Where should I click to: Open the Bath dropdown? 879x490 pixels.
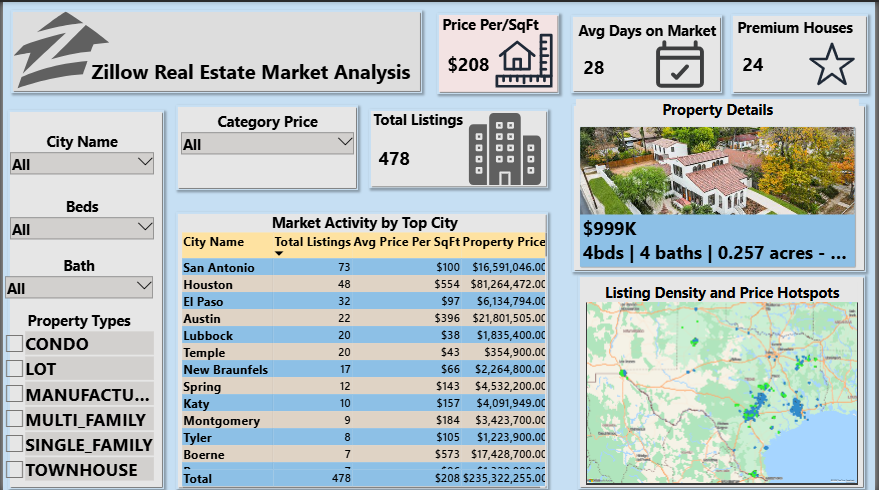point(79,288)
